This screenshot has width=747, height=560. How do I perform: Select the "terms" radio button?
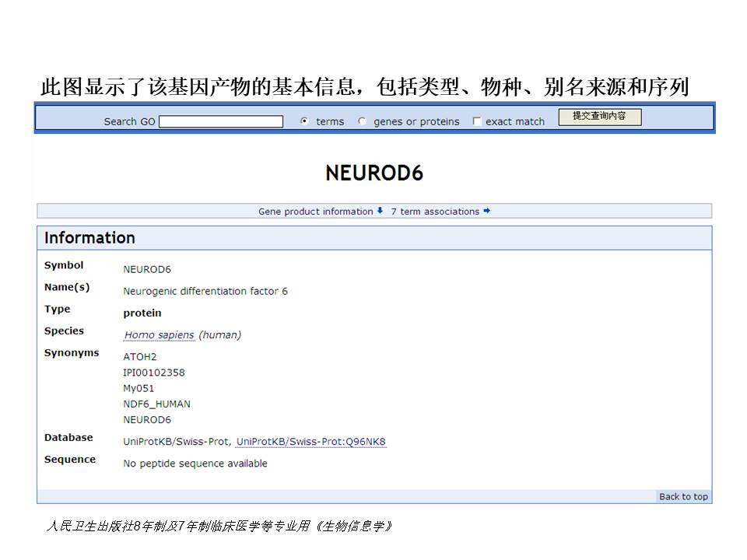[304, 121]
